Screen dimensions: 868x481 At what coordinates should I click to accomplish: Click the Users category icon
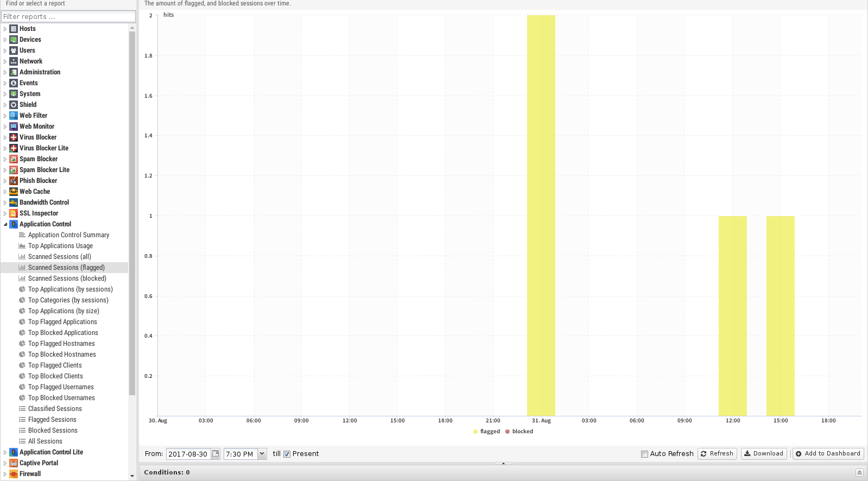tap(14, 50)
